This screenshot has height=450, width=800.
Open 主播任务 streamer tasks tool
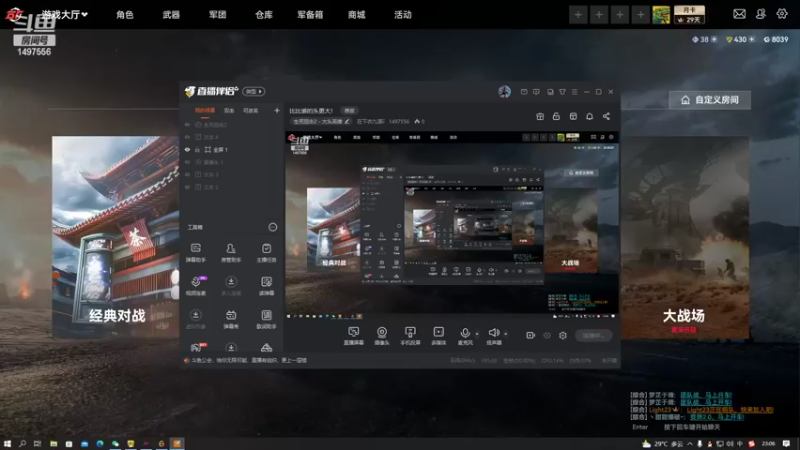(266, 253)
